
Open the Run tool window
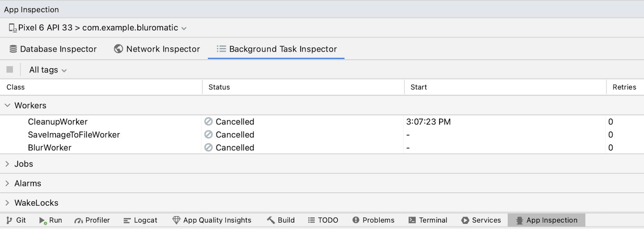pyautogui.click(x=51, y=220)
